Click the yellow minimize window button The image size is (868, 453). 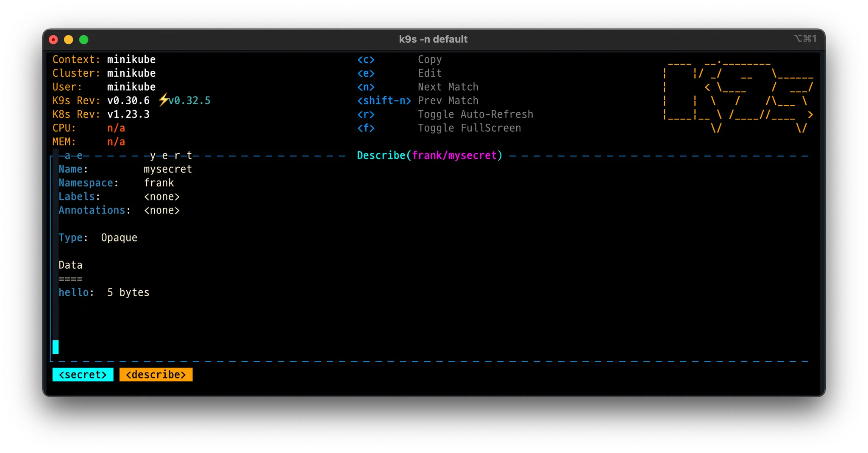(69, 40)
